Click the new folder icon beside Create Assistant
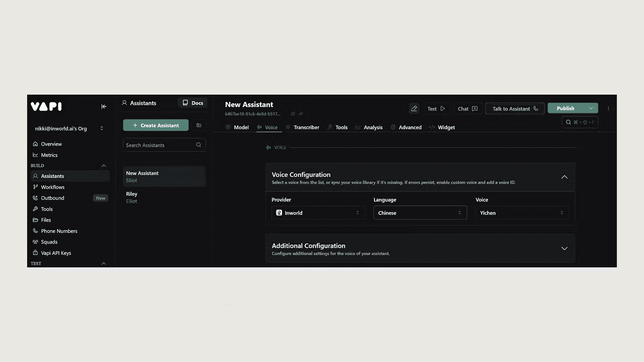 click(x=199, y=125)
